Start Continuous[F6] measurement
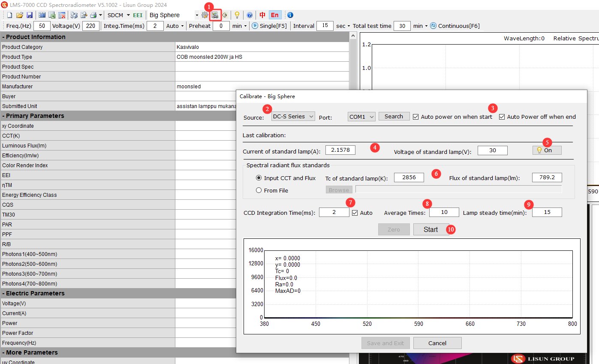Screen dimensions: 599x364 (x=455, y=26)
